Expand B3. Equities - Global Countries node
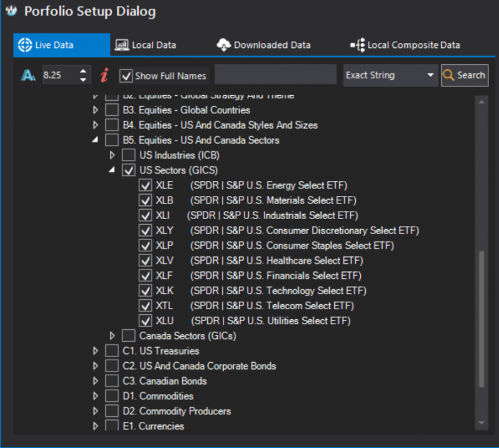 pyautogui.click(x=95, y=110)
